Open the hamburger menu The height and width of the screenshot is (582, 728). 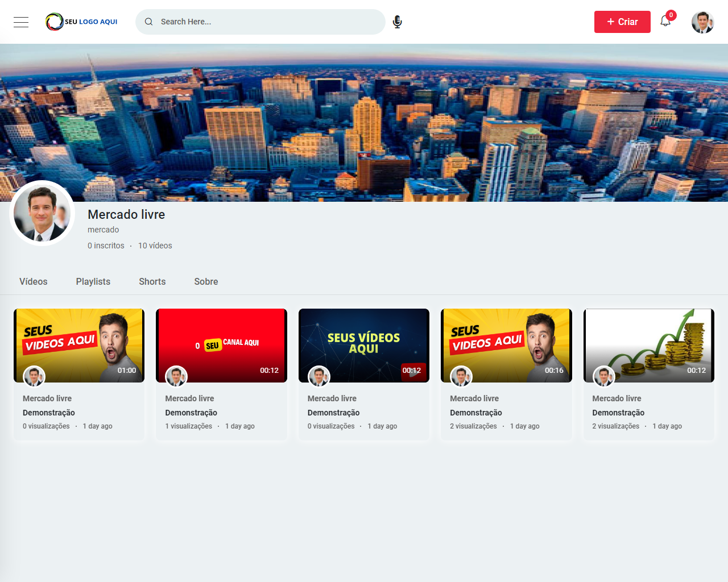pos(21,22)
